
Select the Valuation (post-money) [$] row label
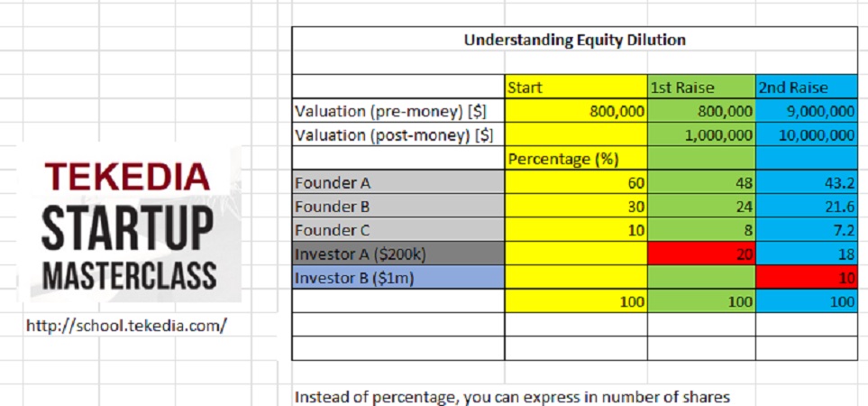coord(397,135)
